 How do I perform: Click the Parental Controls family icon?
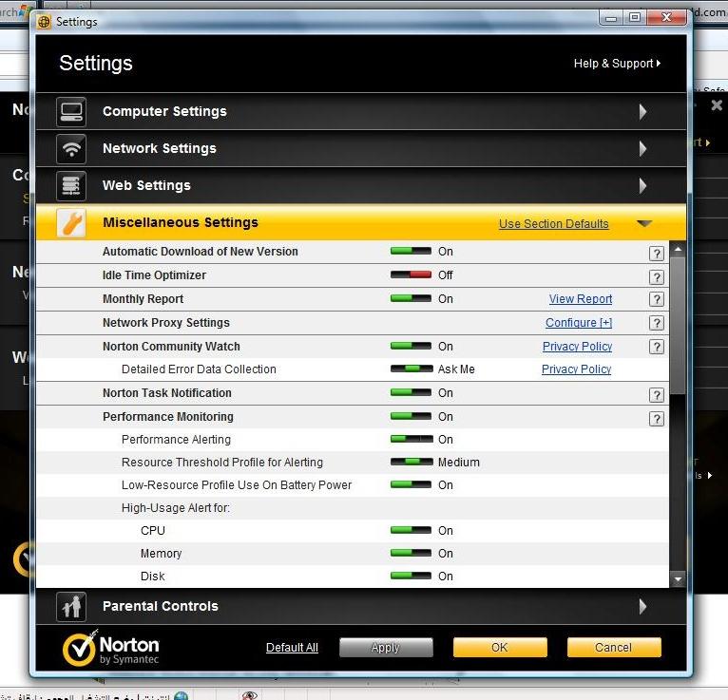71,606
